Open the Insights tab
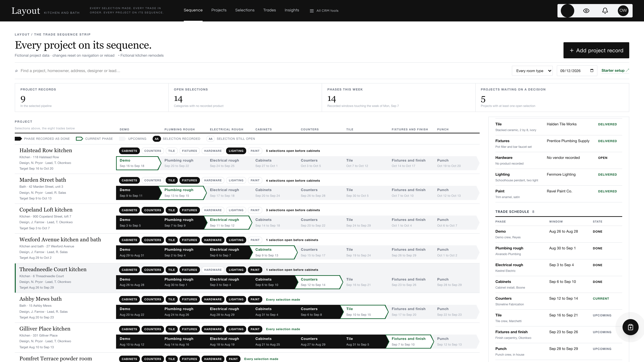This screenshot has width=644, height=362. tap(292, 10)
